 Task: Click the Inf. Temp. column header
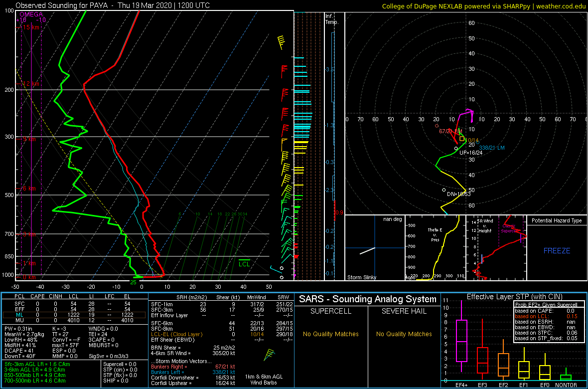tap(332, 19)
